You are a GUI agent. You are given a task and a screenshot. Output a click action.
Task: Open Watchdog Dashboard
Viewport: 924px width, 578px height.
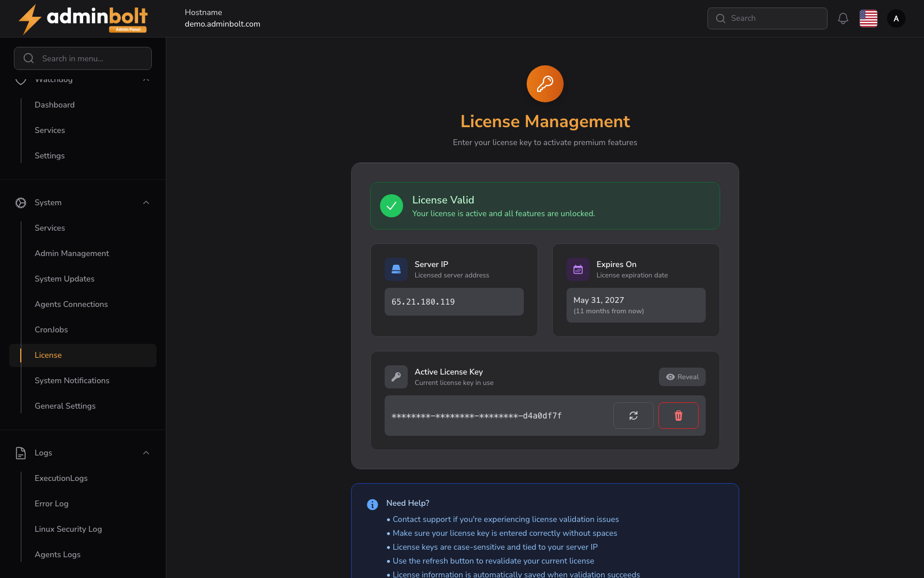55,105
